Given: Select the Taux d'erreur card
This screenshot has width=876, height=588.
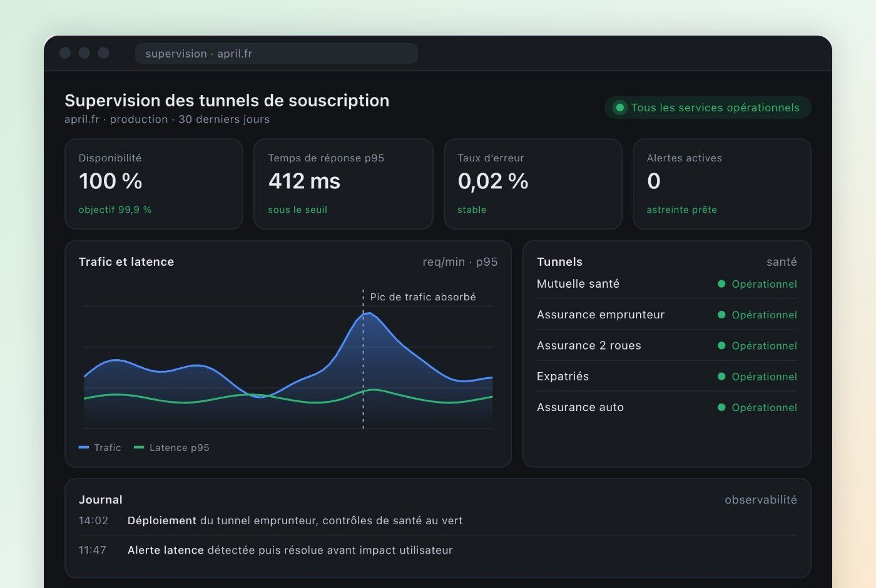Looking at the screenshot, I should [x=532, y=184].
